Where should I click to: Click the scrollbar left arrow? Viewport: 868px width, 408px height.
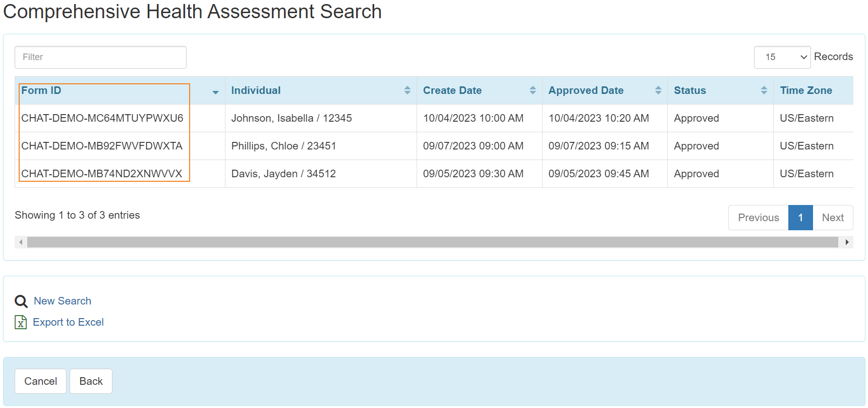click(21, 242)
